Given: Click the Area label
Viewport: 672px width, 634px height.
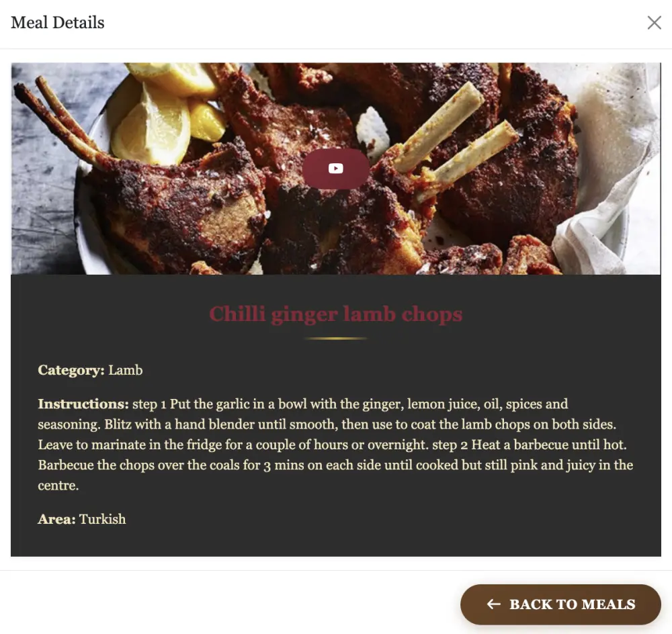Looking at the screenshot, I should pos(56,519).
